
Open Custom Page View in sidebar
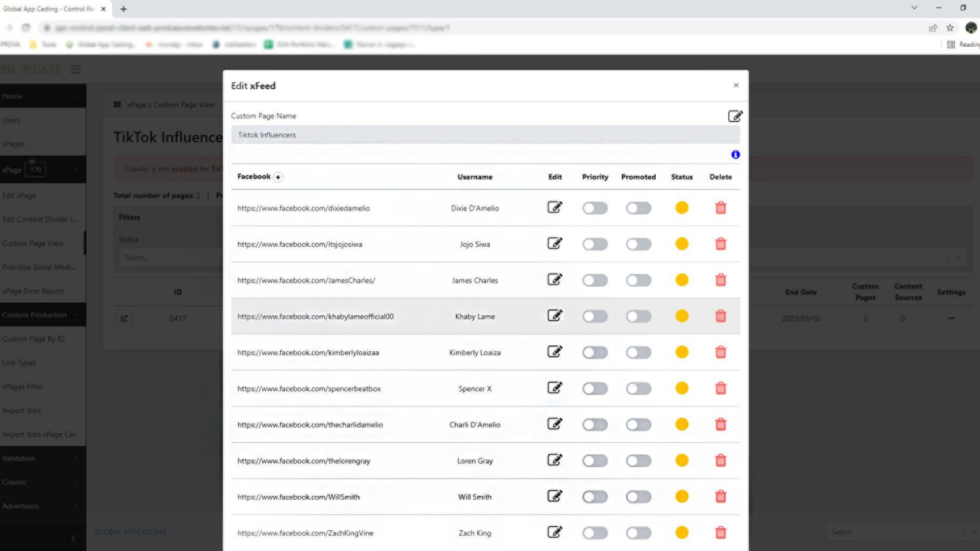(x=33, y=243)
